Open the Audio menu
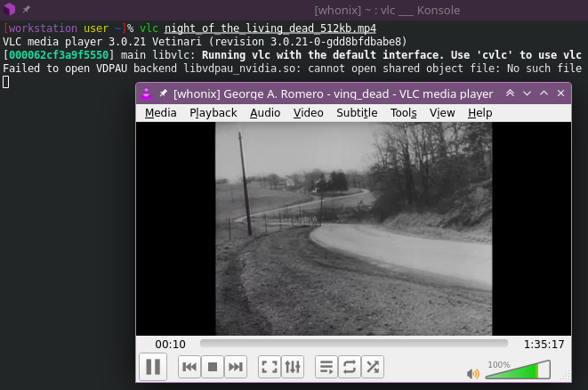This screenshot has height=390, width=588. pyautogui.click(x=265, y=113)
